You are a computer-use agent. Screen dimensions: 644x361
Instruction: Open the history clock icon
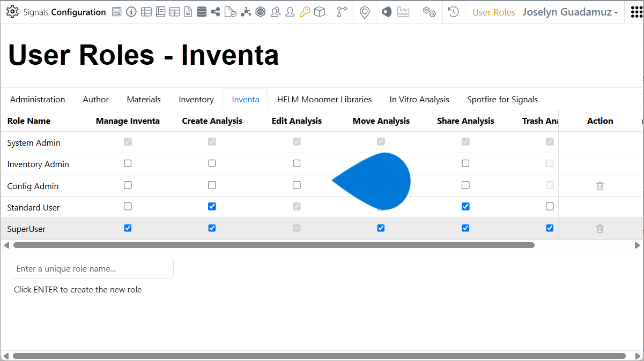pos(453,12)
